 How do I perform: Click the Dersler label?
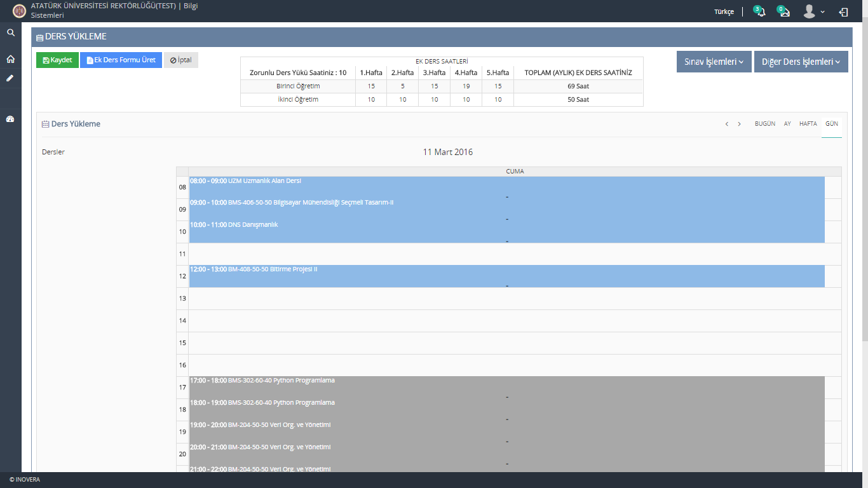(53, 152)
